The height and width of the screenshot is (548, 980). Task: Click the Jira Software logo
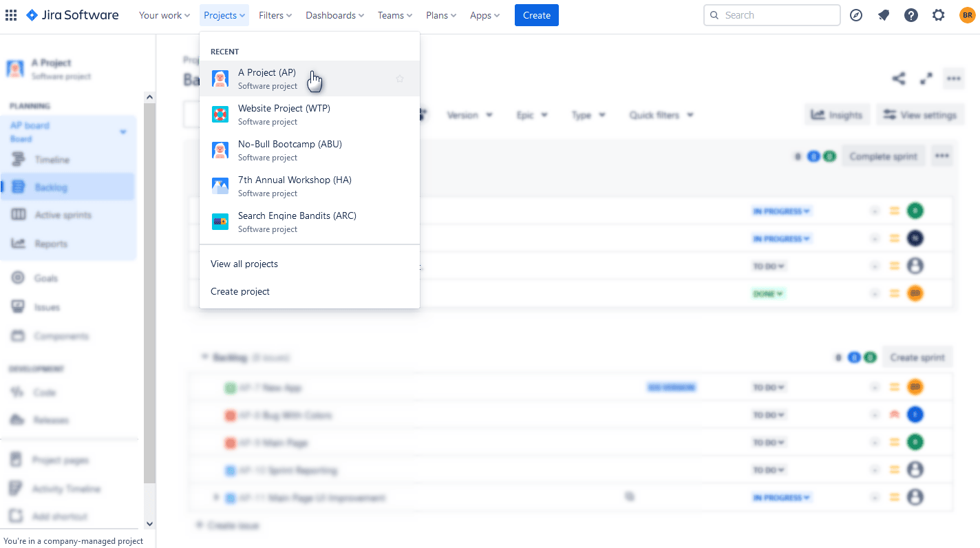coord(72,15)
